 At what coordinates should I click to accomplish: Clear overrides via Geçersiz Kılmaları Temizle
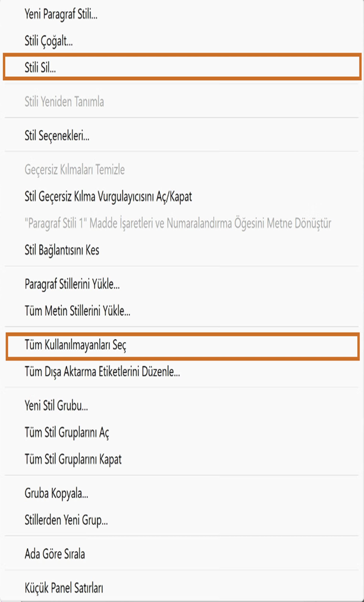(x=75, y=169)
